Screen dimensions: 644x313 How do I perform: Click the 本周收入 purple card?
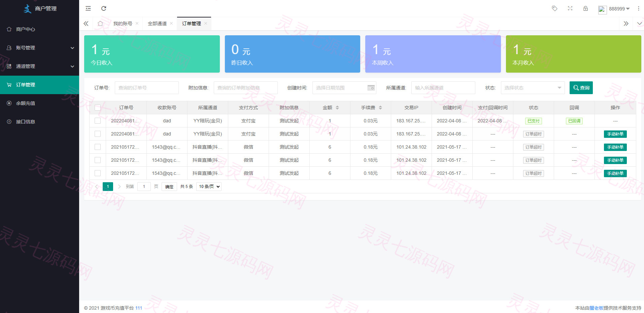(433, 54)
